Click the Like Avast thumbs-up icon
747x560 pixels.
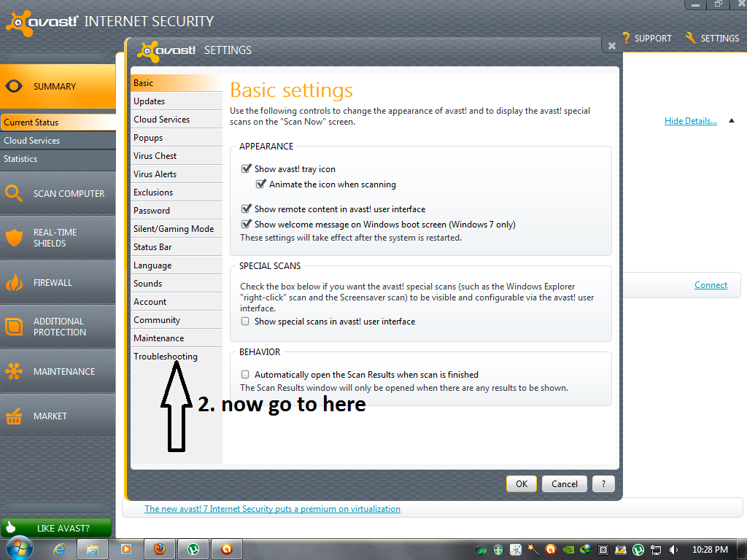point(11,527)
